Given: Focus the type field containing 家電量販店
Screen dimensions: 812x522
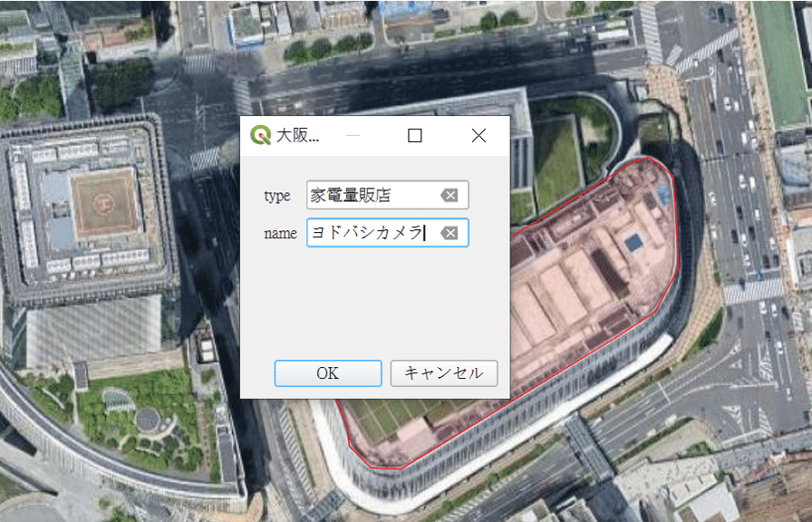Looking at the screenshot, I should pos(387,195).
